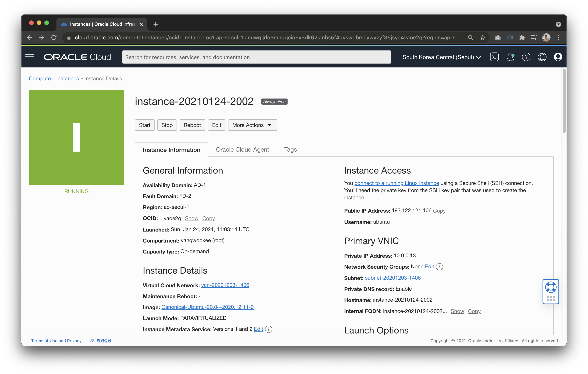Click the Start button
Screen dimensions: 588x374
point(145,125)
